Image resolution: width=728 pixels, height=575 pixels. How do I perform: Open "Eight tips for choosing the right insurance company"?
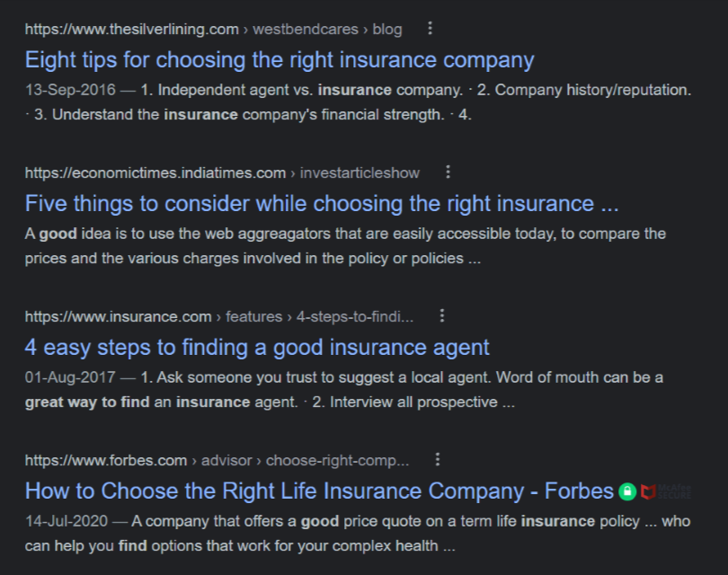pos(280,60)
